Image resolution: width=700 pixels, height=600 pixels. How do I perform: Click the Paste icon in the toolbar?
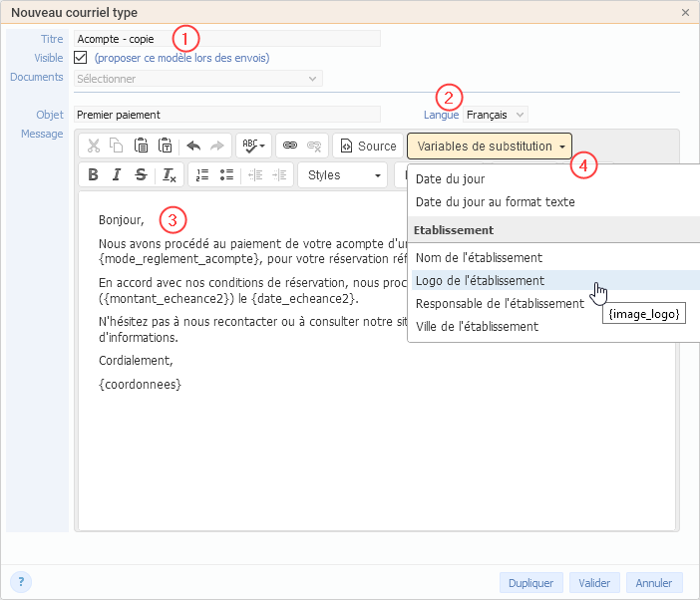[x=141, y=146]
